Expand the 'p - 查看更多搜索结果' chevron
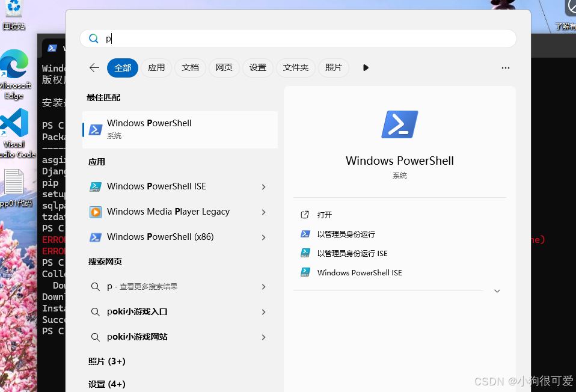 click(264, 287)
